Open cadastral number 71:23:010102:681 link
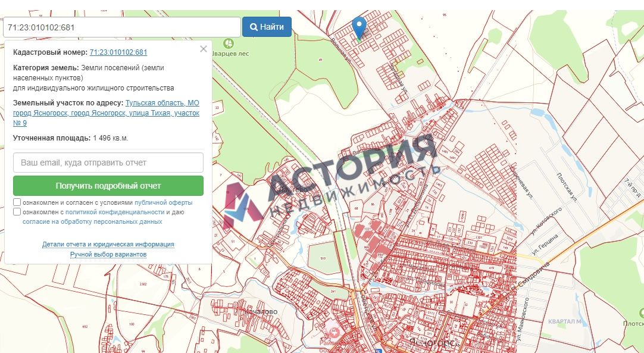 tap(118, 52)
